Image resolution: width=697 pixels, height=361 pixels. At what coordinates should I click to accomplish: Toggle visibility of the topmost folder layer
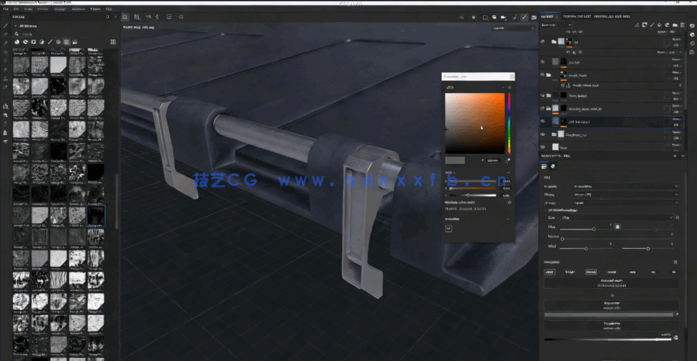click(543, 41)
